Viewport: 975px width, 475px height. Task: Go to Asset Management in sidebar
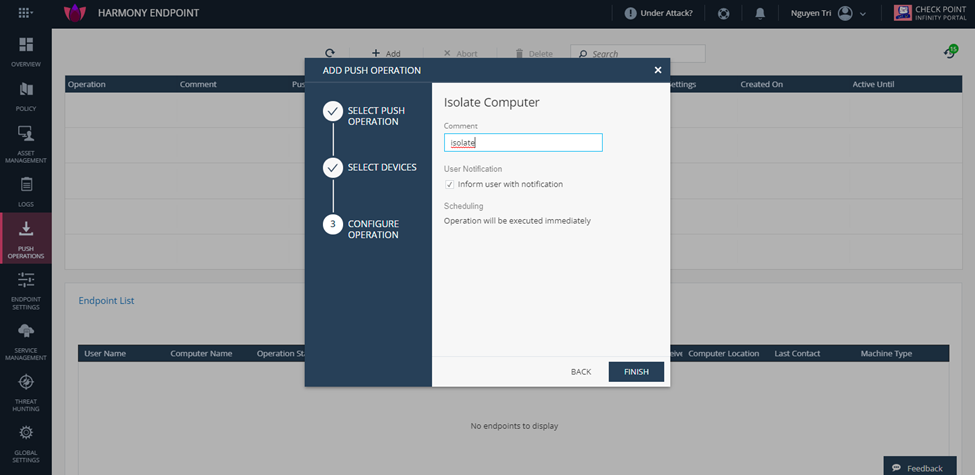(x=25, y=144)
